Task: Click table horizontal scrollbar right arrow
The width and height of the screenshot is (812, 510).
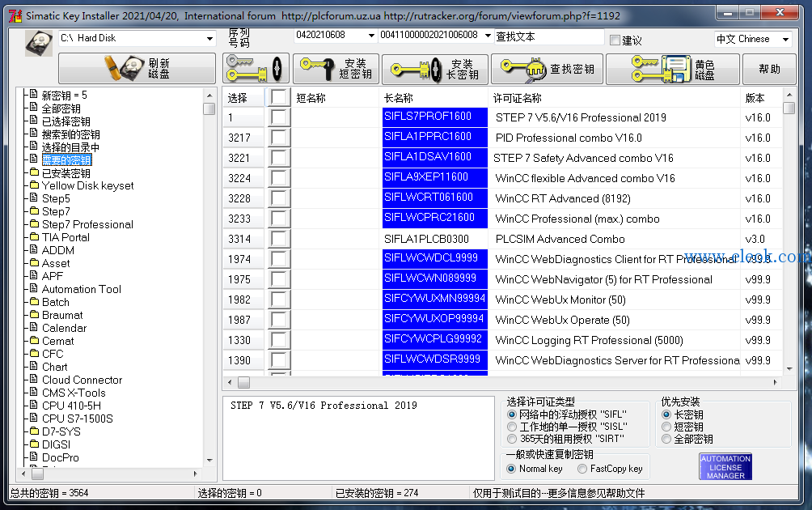Action: (x=776, y=382)
